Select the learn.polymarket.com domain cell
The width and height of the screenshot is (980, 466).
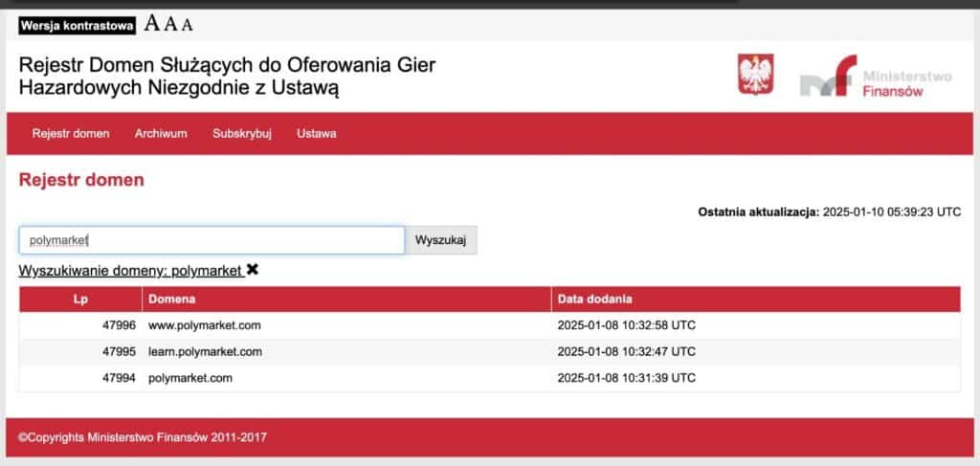pyautogui.click(x=346, y=352)
